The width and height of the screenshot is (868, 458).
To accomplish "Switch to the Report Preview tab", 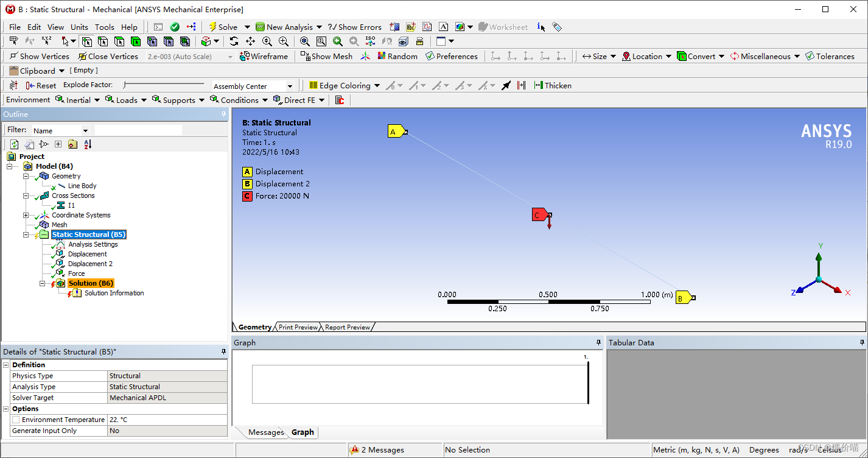I will click(348, 327).
